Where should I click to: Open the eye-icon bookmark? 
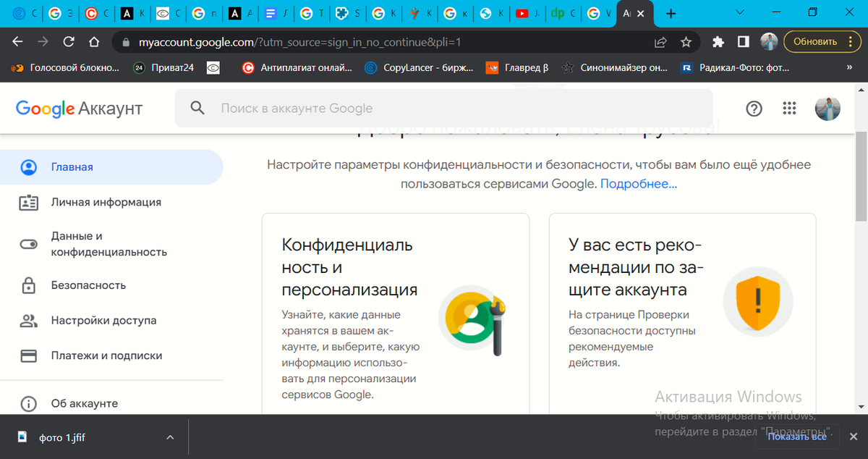[x=213, y=68]
